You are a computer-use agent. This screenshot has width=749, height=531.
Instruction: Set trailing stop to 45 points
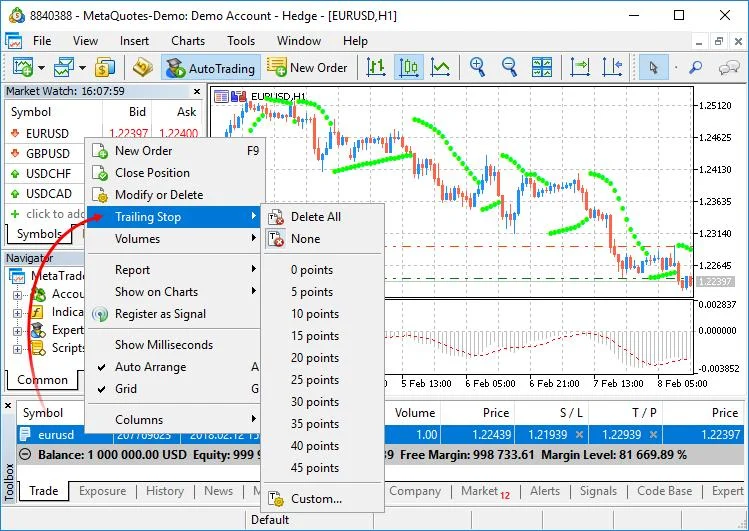pyautogui.click(x=323, y=467)
